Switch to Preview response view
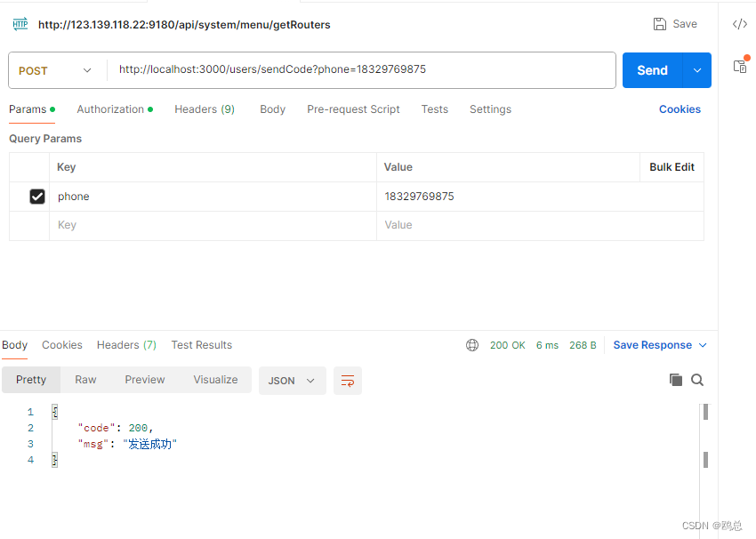This screenshot has height=539, width=756. (x=145, y=380)
